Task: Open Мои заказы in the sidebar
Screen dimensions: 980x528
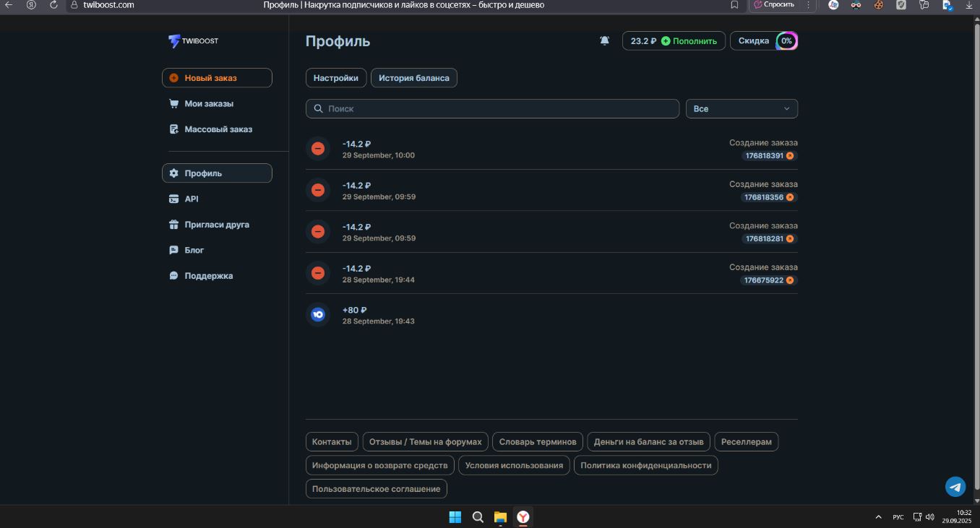Action: pos(209,104)
